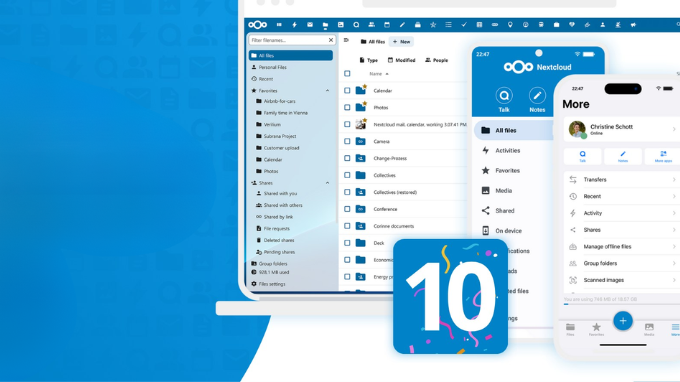Open the Deck app icon in the header
The height and width of the screenshot is (382, 680).
[x=418, y=25]
